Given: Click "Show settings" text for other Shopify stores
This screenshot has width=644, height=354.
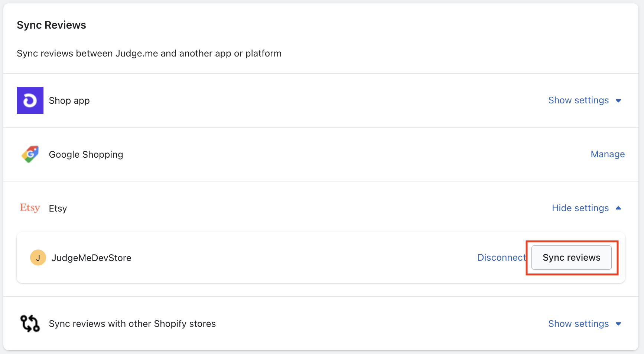Looking at the screenshot, I should click(x=578, y=324).
